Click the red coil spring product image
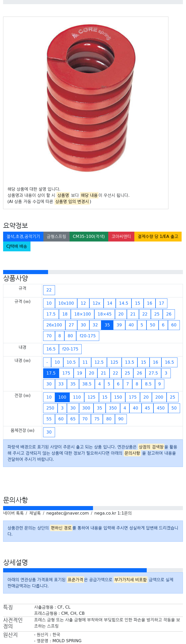The width and height of the screenshot is (186, 644). point(91,98)
